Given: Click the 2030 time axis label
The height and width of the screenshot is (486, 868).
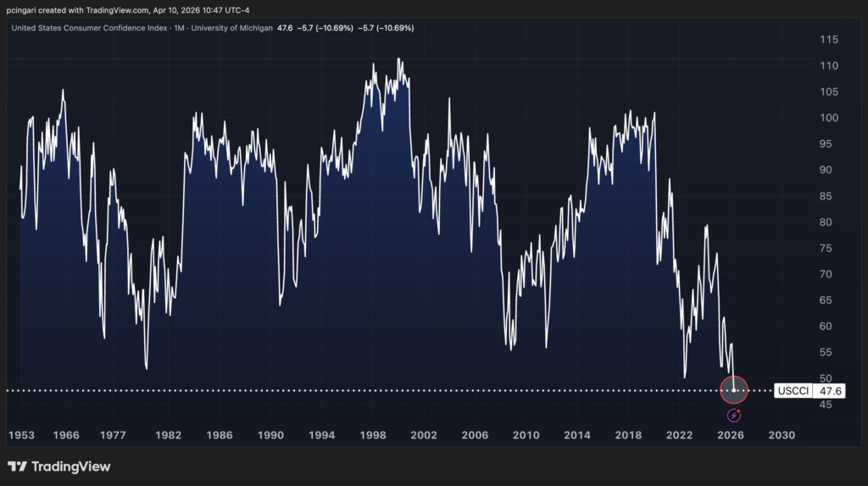Looking at the screenshot, I should click(781, 435).
